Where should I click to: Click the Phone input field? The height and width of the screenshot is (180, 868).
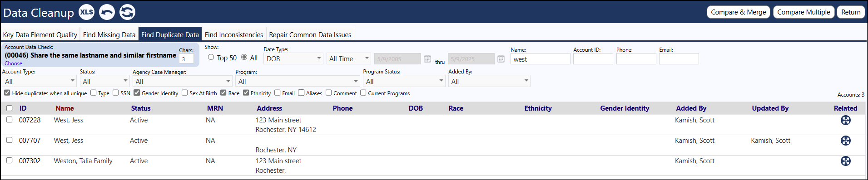tap(636, 59)
